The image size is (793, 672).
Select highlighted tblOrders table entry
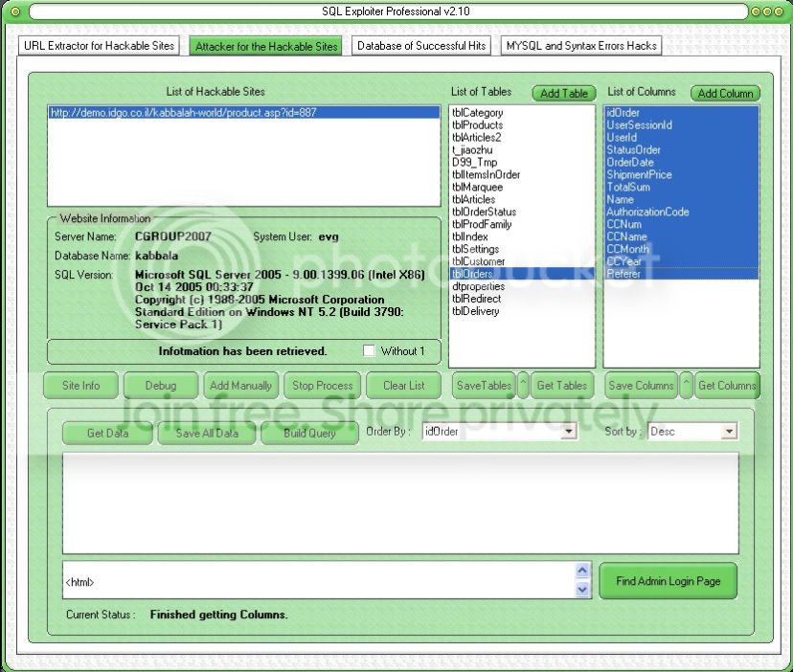pos(522,274)
